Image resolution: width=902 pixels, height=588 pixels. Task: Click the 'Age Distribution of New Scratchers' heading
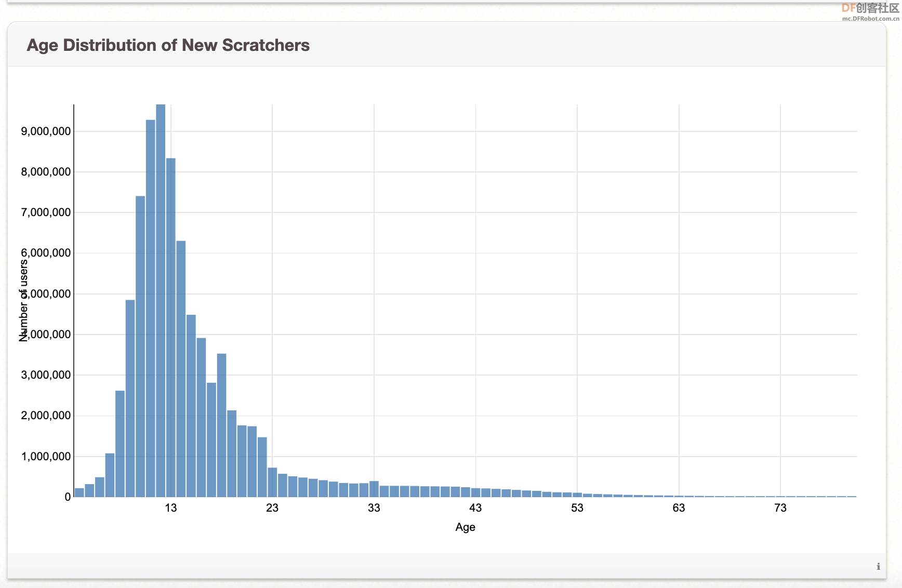pos(168,45)
